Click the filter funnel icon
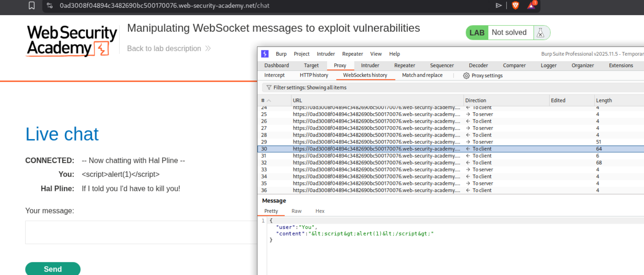Screen dimensions: 644x275 tap(269, 88)
